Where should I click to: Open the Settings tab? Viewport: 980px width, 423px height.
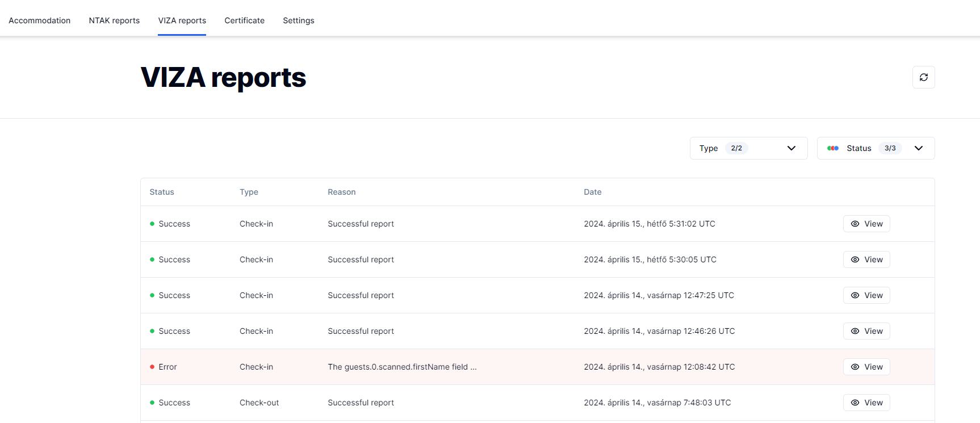click(x=298, y=20)
